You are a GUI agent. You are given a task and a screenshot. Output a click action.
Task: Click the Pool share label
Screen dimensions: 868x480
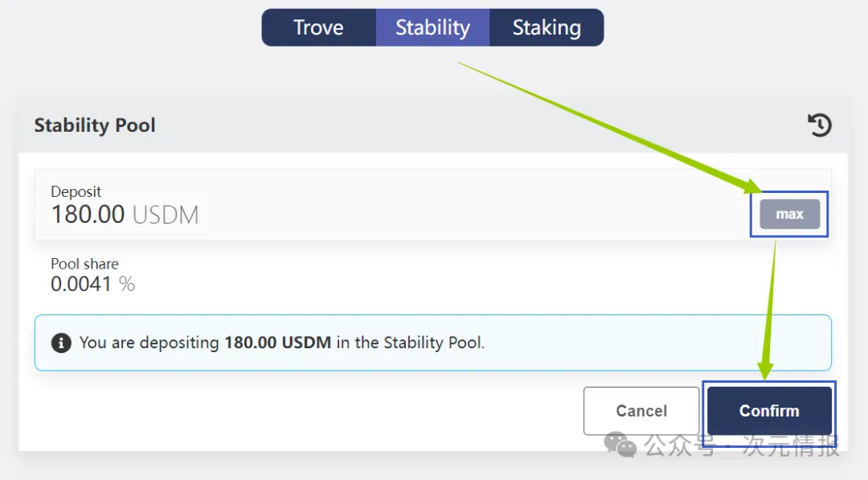tap(84, 264)
